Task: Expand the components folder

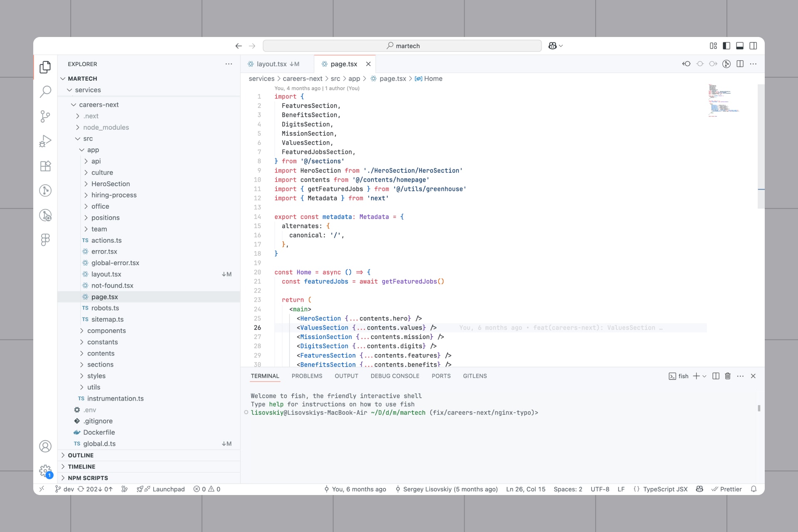Action: (x=149, y=331)
